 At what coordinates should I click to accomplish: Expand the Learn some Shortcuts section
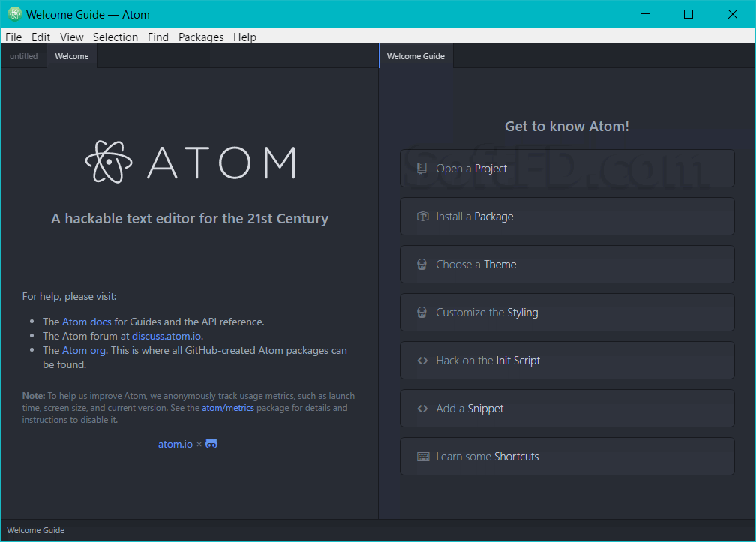coord(567,457)
